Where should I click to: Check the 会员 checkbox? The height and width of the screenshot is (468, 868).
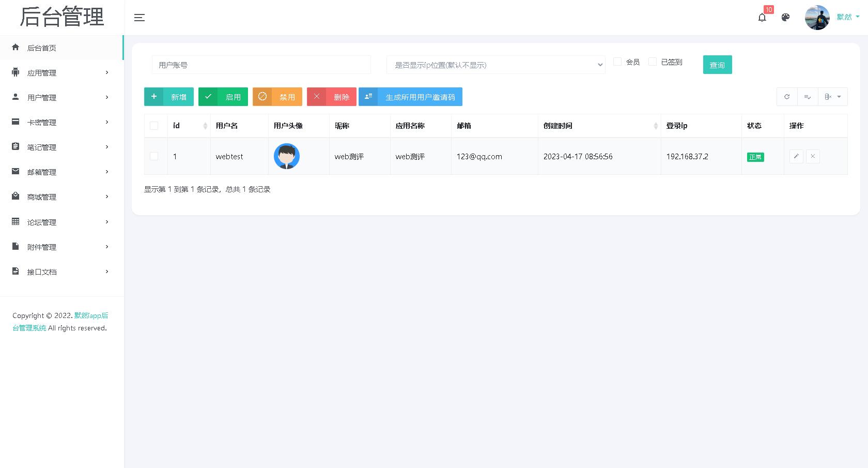click(x=617, y=62)
